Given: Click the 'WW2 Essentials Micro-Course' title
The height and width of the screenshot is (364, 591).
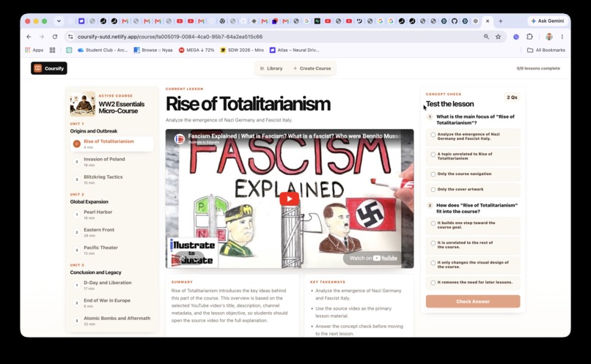Looking at the screenshot, I should pyautogui.click(x=122, y=107).
